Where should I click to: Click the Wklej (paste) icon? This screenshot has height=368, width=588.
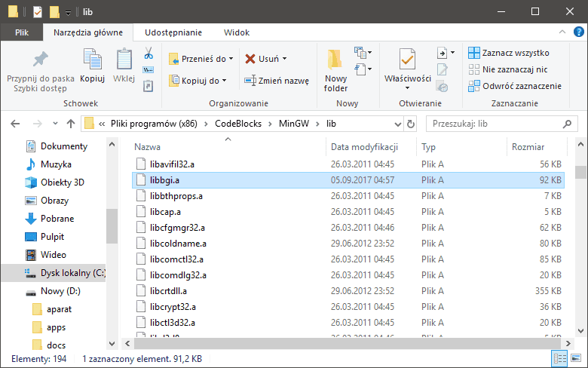coord(124,60)
